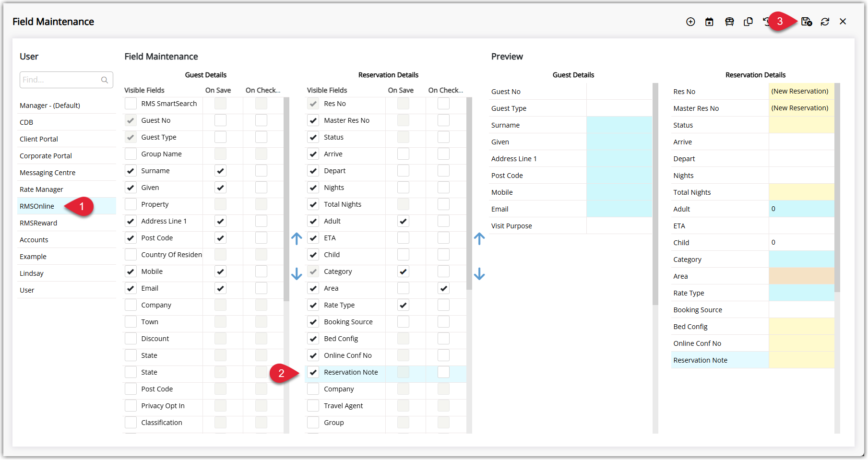The width and height of the screenshot is (868, 460).
Task: Click the Reservation Note field name
Action: pyautogui.click(x=351, y=372)
